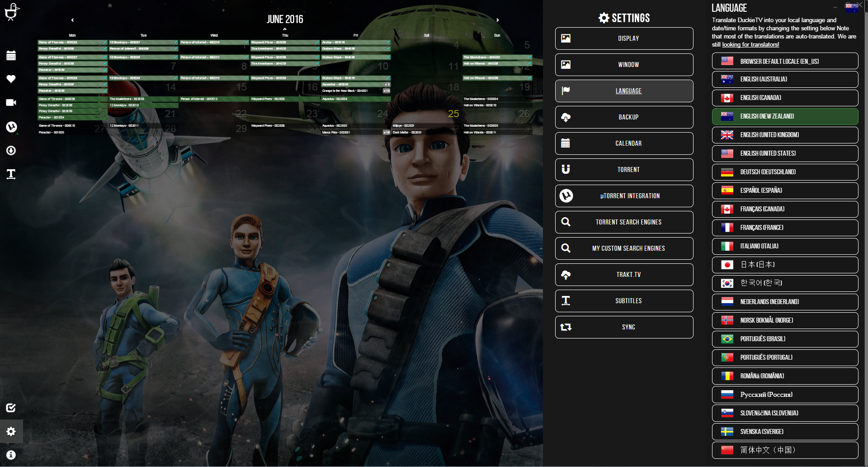Go to previous month with left arrow
This screenshot has height=467, width=868.
[x=72, y=20]
